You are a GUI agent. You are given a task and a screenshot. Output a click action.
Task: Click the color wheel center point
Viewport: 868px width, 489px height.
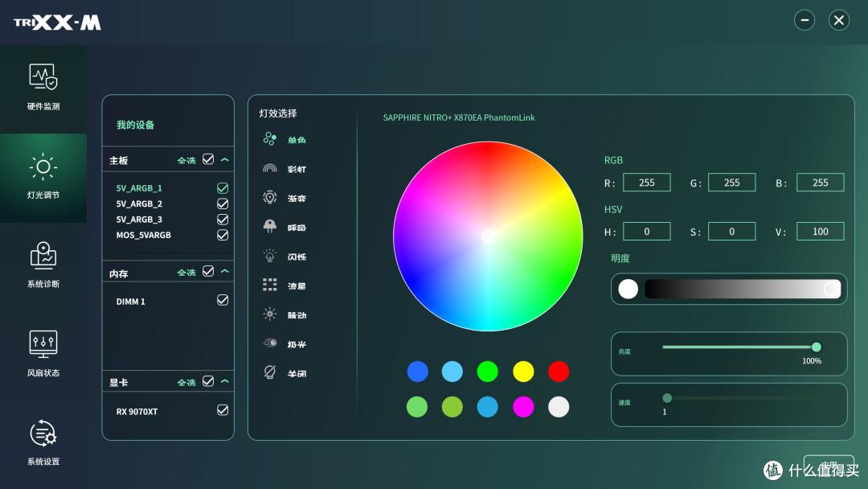click(488, 236)
